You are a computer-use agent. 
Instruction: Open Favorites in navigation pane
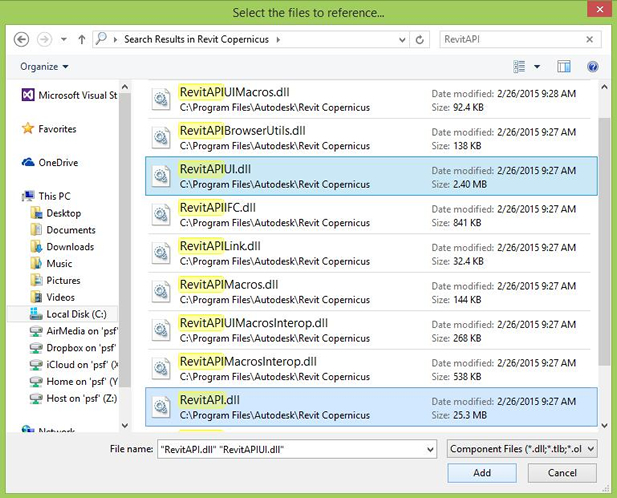[50, 129]
